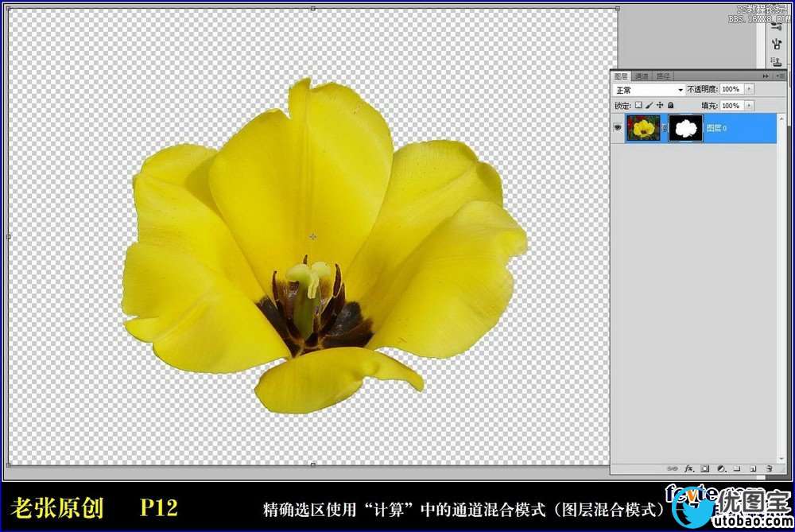The height and width of the screenshot is (532, 795).
Task: Switch to the 通道 (Channels) tab
Action: click(642, 76)
